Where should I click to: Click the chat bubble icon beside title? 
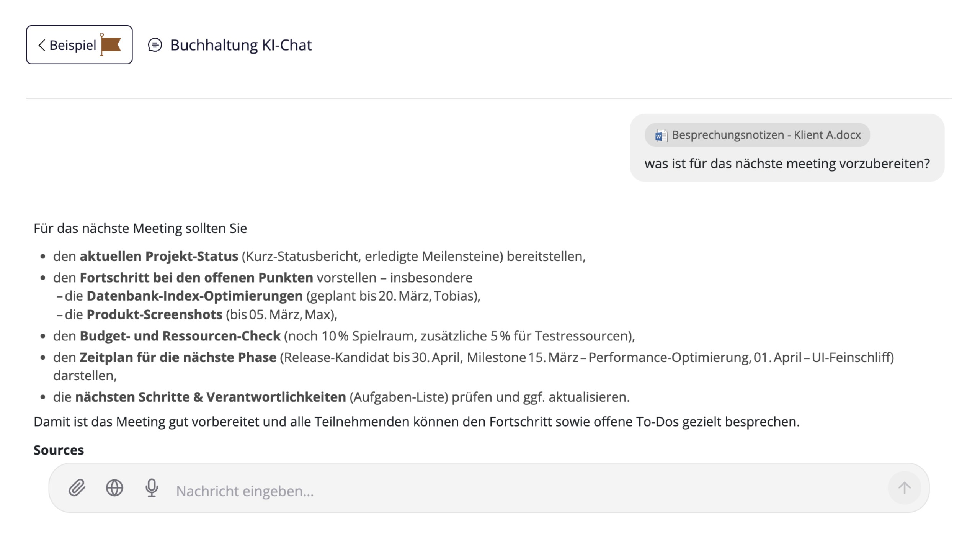click(155, 45)
